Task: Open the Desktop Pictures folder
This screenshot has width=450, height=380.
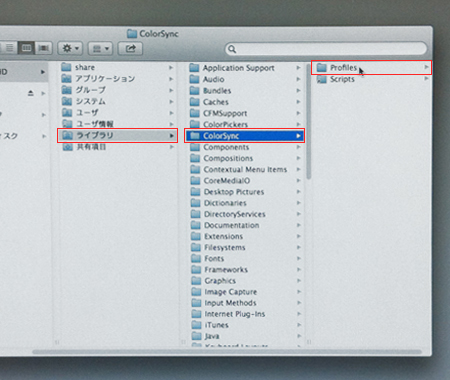Action: [245, 192]
